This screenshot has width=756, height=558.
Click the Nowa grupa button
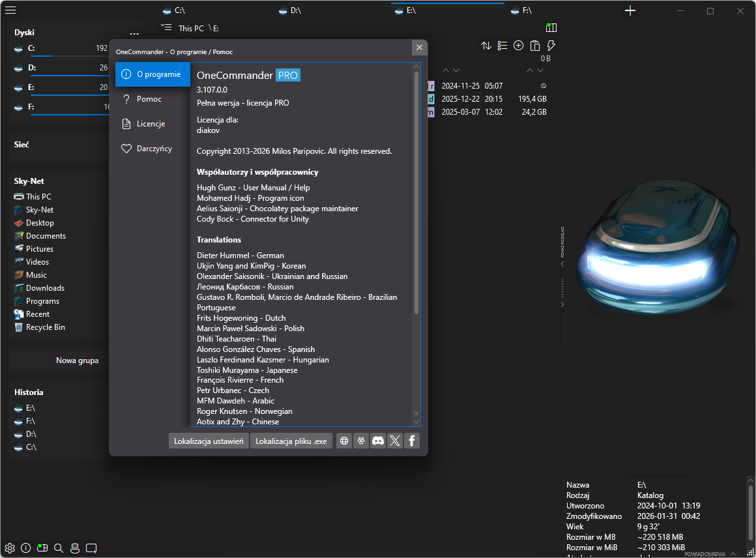tap(77, 360)
